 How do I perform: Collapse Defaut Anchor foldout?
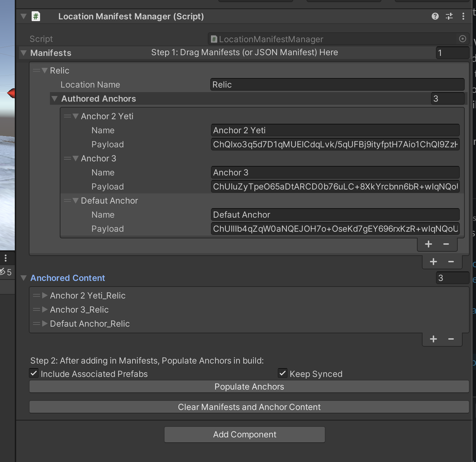click(x=76, y=201)
